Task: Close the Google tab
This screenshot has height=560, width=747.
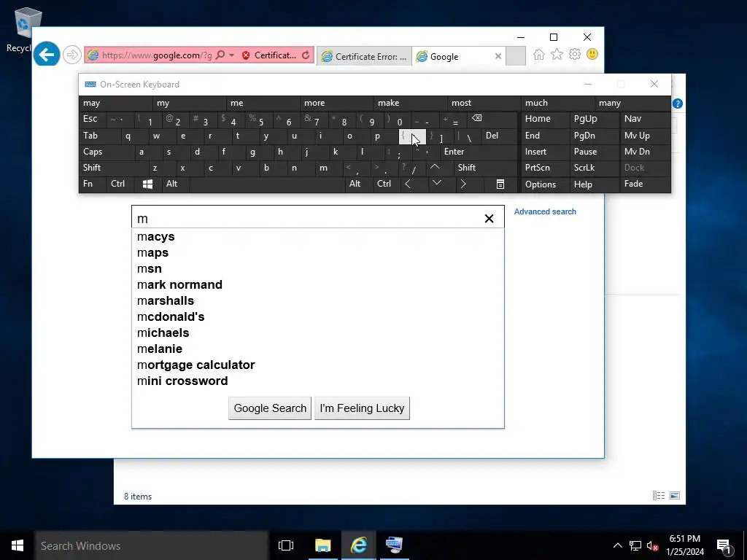Action: (498, 56)
